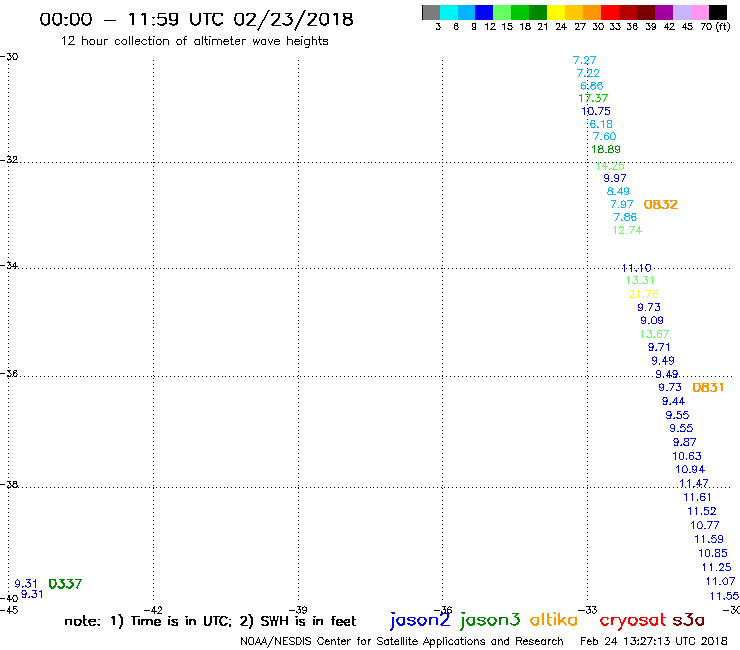Click the yellow swatch in the legend bar
This screenshot has height=650, width=740.
coord(556,12)
